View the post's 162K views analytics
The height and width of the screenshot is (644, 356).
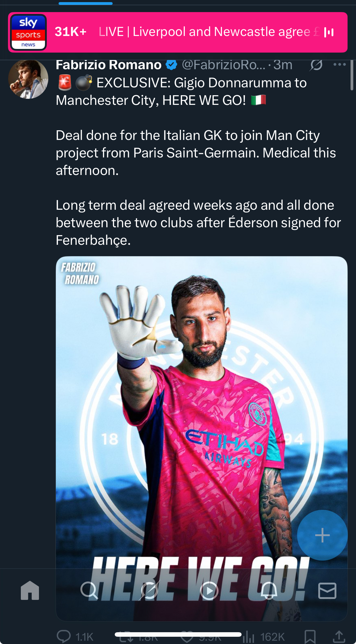[x=249, y=637]
